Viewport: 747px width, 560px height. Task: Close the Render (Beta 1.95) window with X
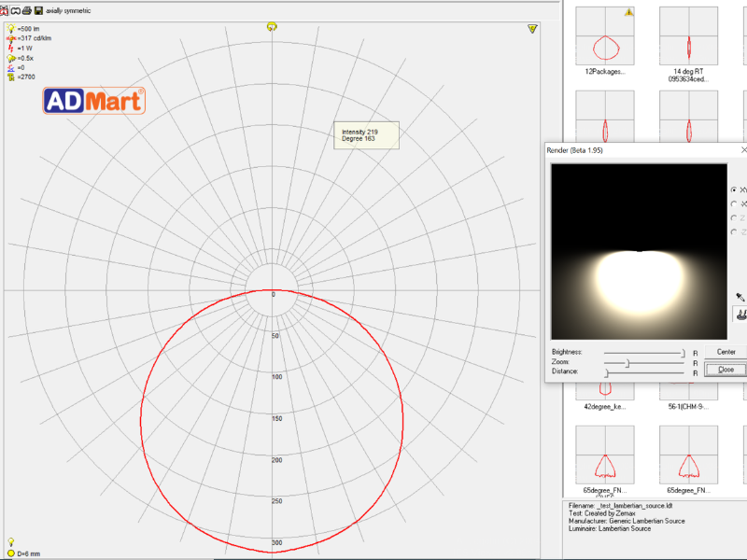point(743,150)
